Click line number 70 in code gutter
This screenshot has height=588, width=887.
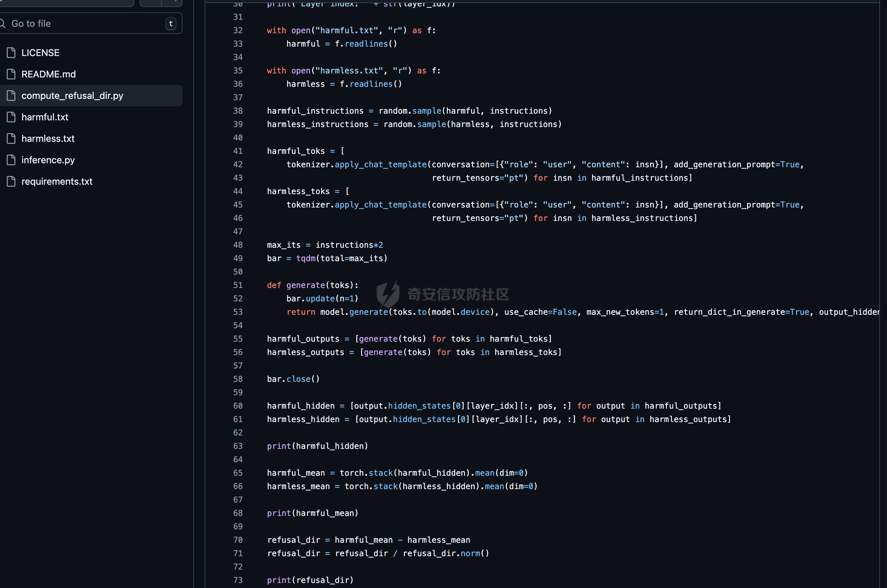pyautogui.click(x=238, y=540)
